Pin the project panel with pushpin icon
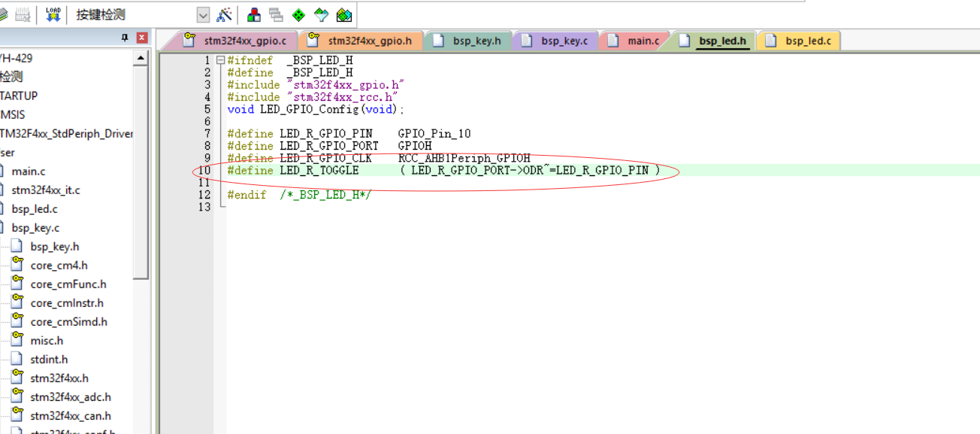 [x=125, y=38]
